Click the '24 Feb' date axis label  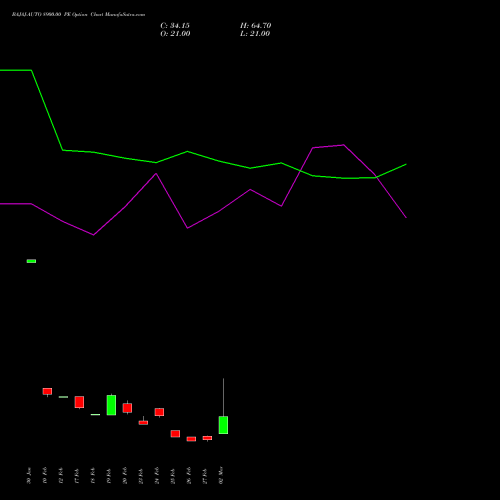pos(157,476)
